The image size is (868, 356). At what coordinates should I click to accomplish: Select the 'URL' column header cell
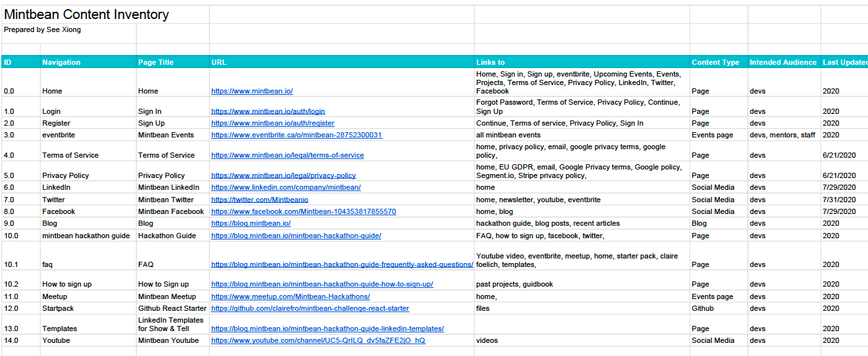[x=342, y=62]
